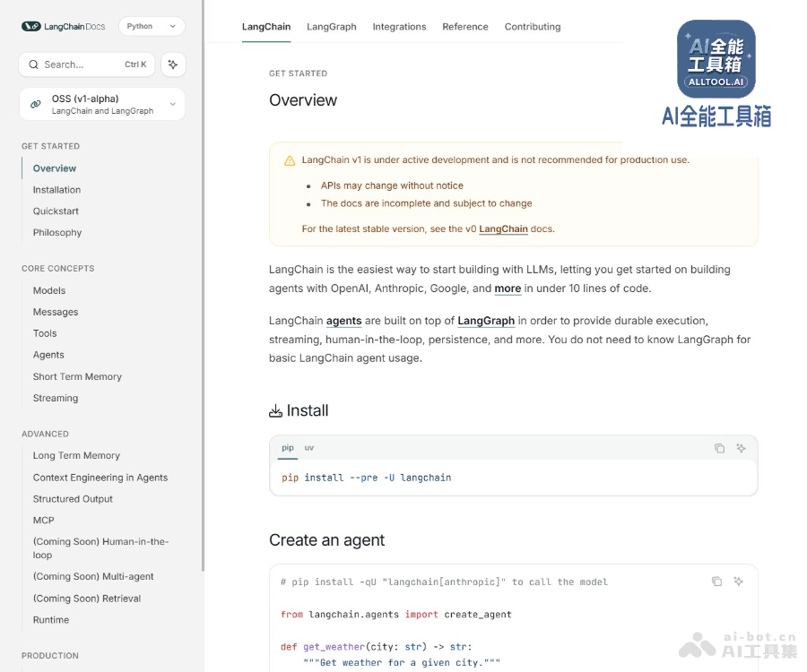Expand the OSS (v1-alpha) version selector

pyautogui.click(x=102, y=104)
